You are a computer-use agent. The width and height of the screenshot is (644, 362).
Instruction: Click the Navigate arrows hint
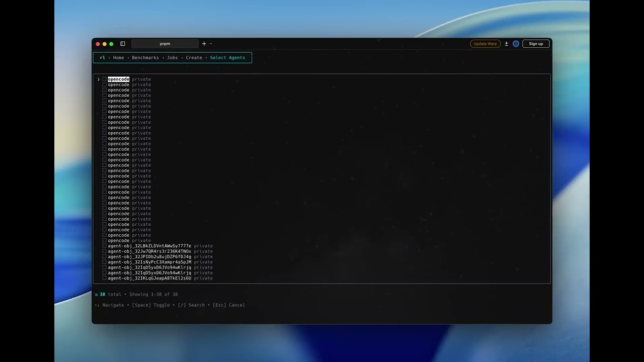109,305
